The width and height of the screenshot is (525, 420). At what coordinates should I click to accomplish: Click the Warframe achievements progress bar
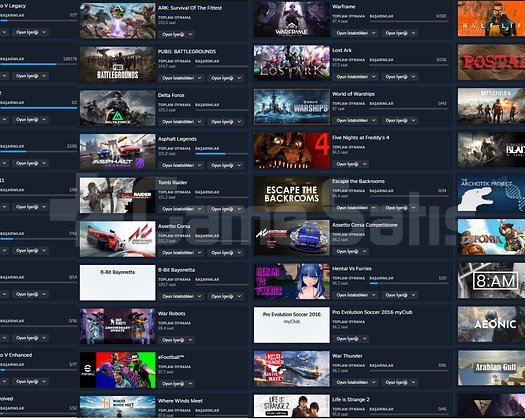tap(409, 21)
